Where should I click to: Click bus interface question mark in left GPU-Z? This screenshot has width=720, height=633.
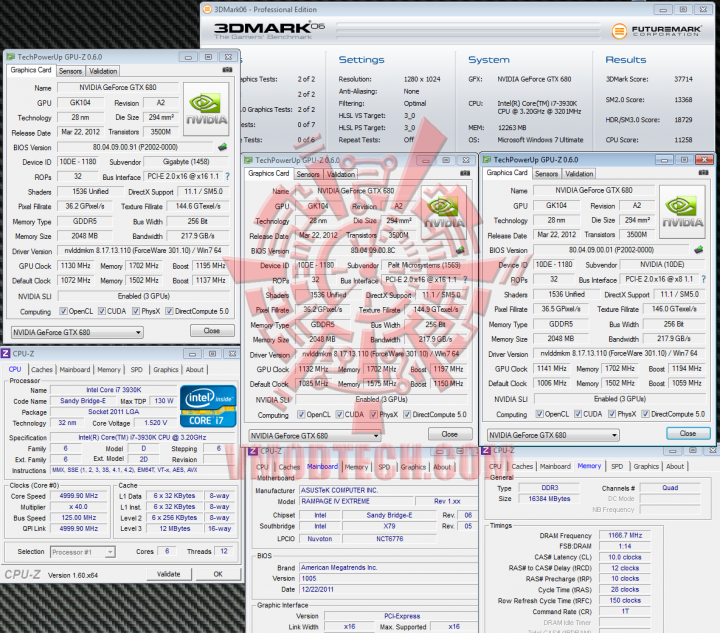[227, 176]
